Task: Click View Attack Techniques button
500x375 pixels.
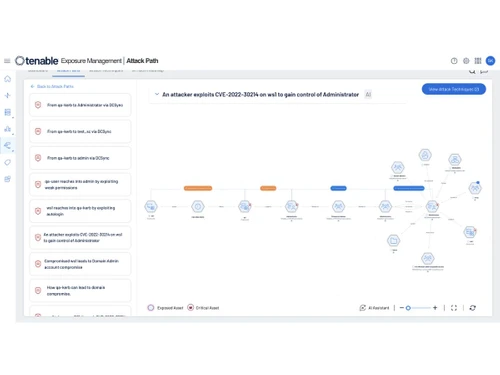Action: pos(454,89)
